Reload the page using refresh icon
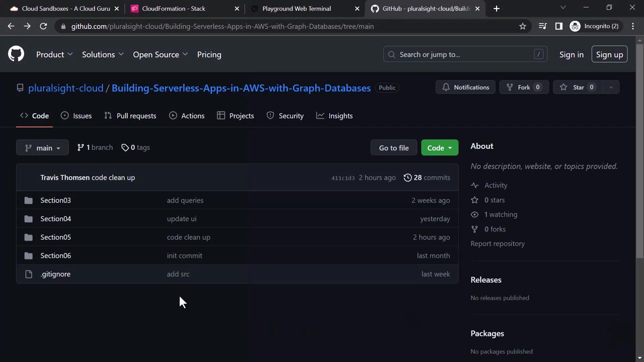Image resolution: width=644 pixels, height=362 pixels. (x=43, y=26)
